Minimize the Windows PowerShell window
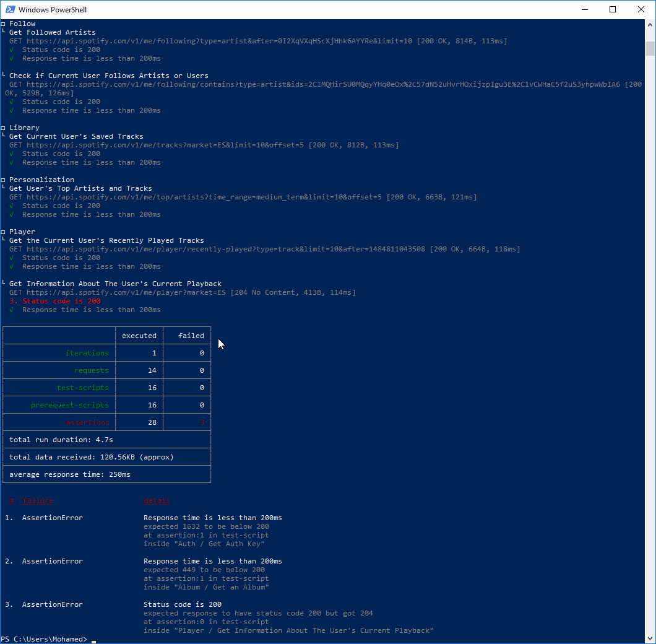 (584, 9)
